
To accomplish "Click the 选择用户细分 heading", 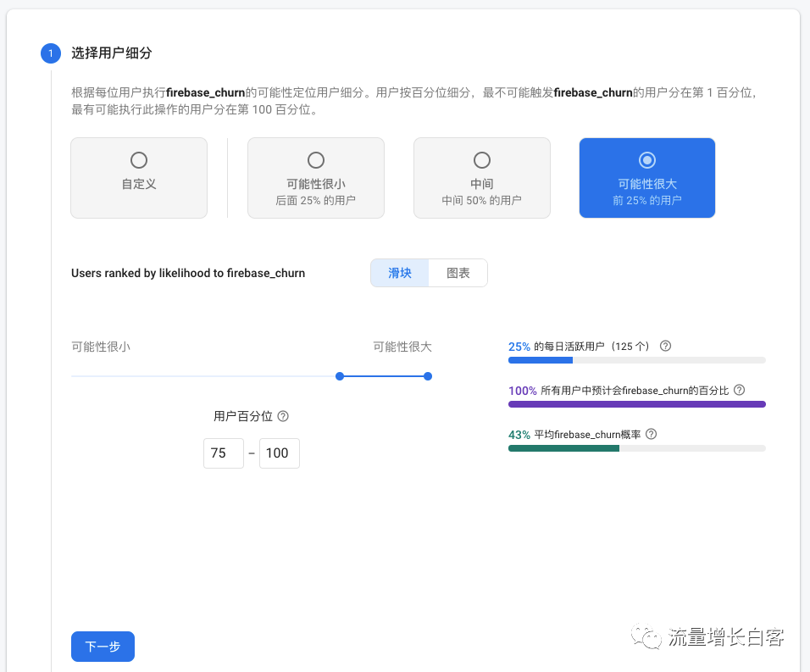I will click(112, 53).
